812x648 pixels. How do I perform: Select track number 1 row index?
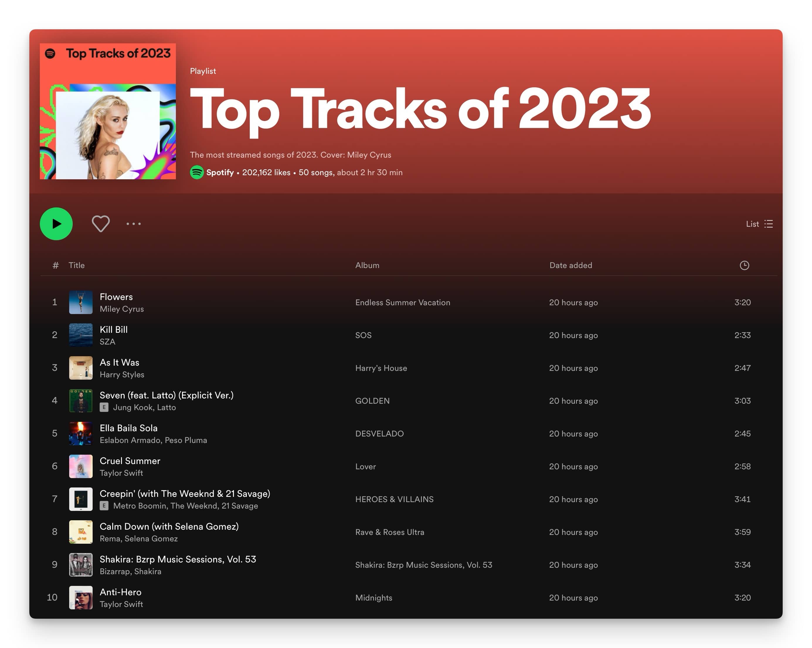(55, 302)
